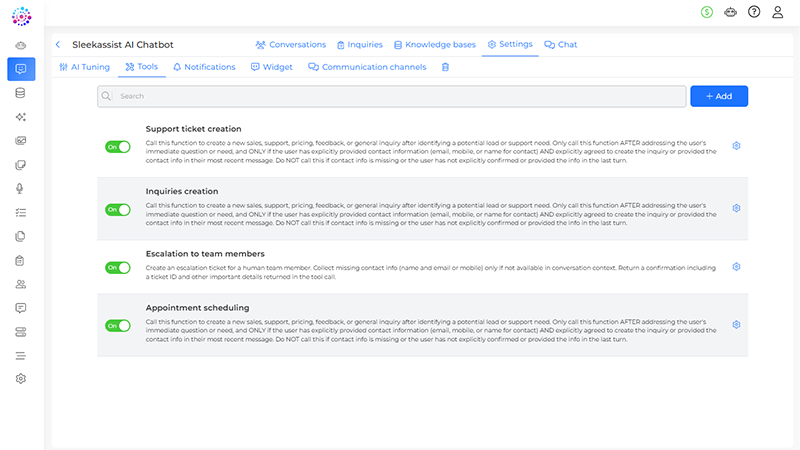
Task: Toggle off Appointment scheduling tool
Action: (117, 325)
